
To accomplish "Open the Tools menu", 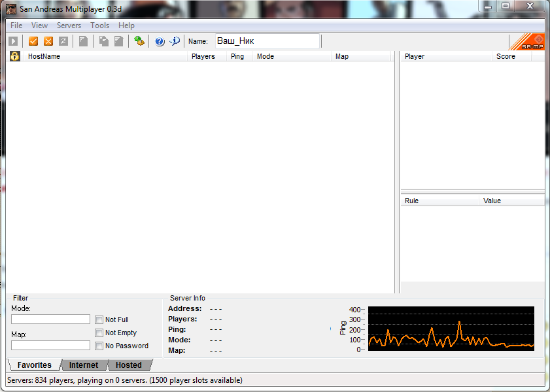I will [99, 25].
